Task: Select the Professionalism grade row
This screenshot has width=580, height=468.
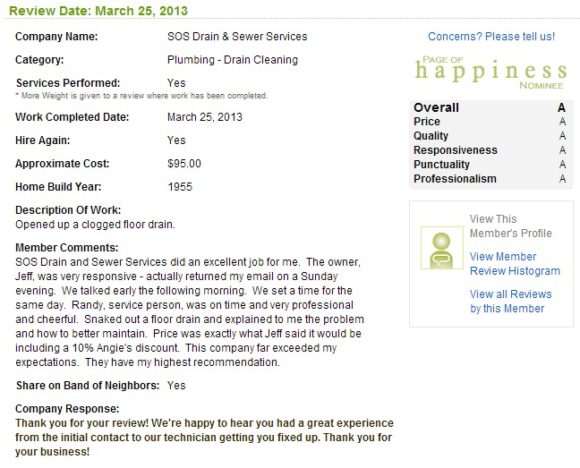Action: click(490, 179)
